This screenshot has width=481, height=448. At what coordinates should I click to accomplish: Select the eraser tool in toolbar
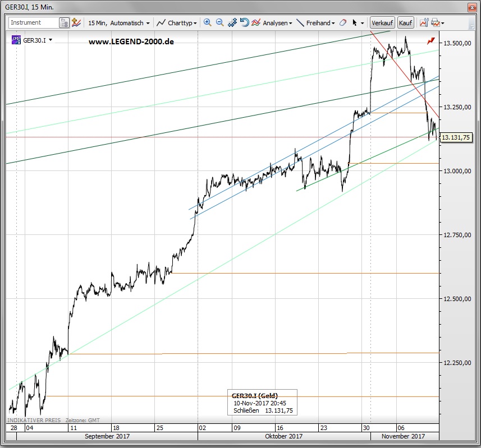(x=343, y=23)
